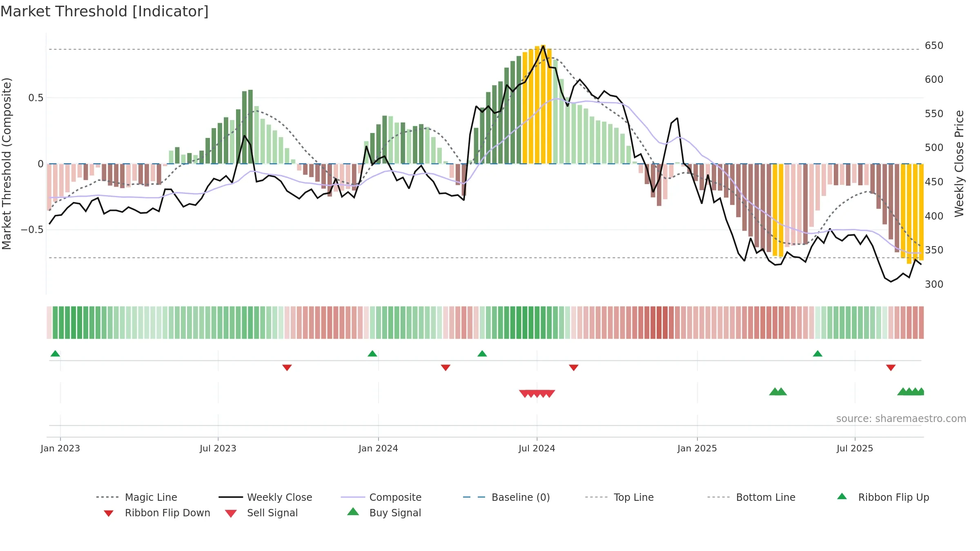Click the 0.5 composite axis tick
980x551 pixels.
(36, 98)
